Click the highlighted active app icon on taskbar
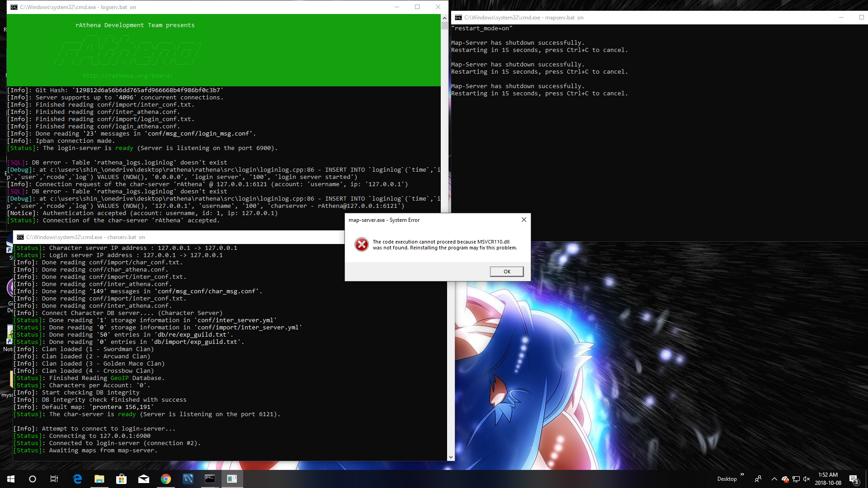The image size is (868, 488). [232, 479]
